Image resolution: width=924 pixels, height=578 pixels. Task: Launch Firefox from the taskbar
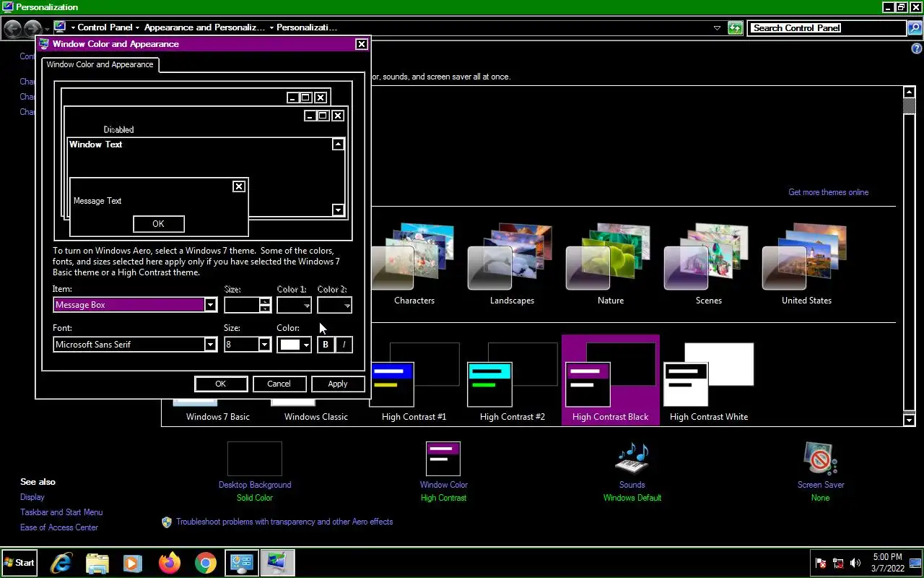170,563
